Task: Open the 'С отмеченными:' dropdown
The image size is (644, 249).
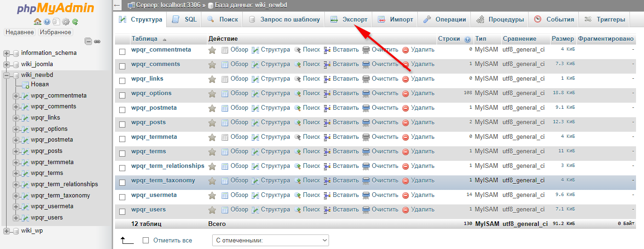Action: tap(270, 241)
